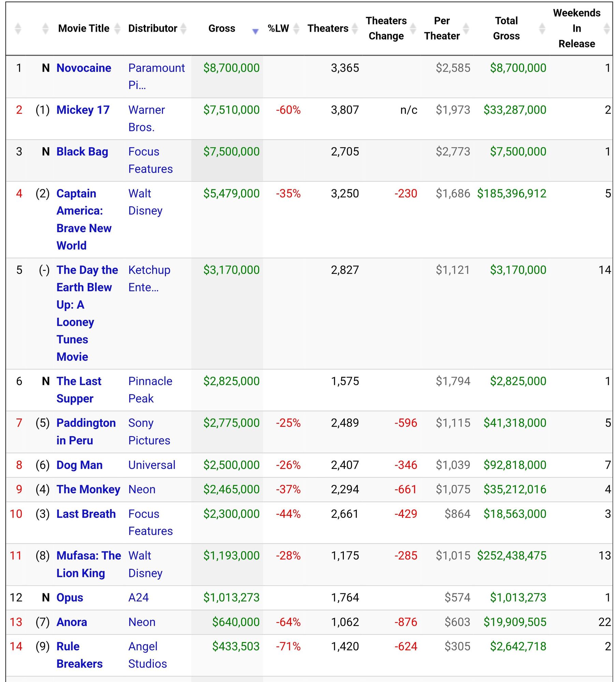
Task: Select the Ketchup Entertainment distributor link
Action: (x=149, y=279)
